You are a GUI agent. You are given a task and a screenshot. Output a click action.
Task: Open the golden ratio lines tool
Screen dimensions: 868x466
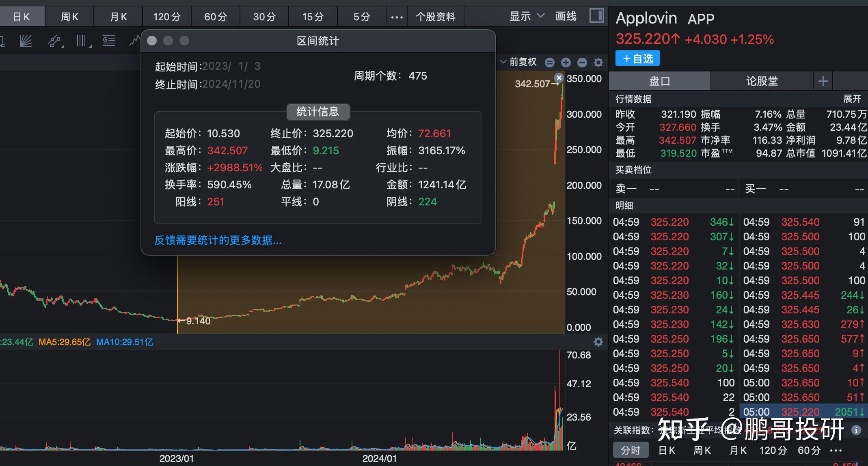109,41
